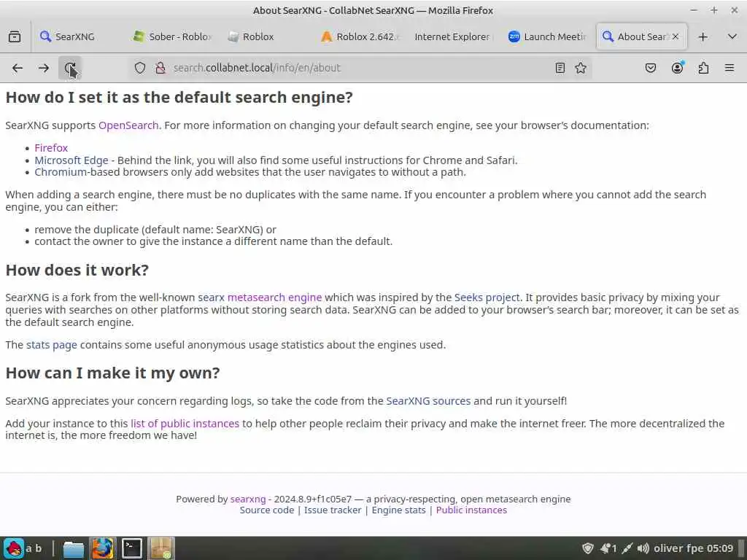Follow the searx link
Screen dimensions: 747x560
point(211,297)
